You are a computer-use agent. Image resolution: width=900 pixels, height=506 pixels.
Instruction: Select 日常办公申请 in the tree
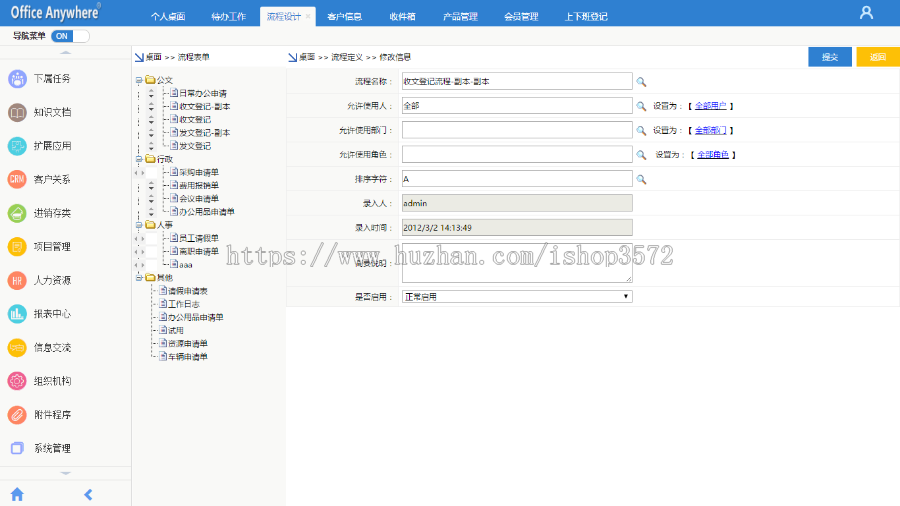(203, 93)
